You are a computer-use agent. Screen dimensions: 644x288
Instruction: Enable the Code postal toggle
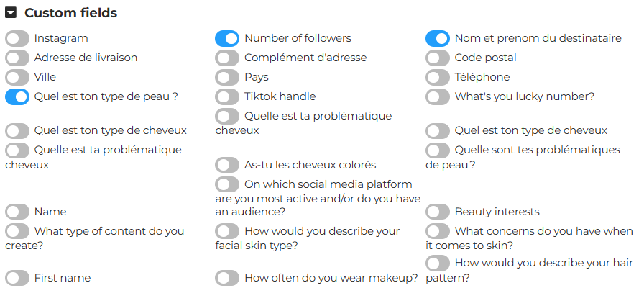tap(438, 58)
